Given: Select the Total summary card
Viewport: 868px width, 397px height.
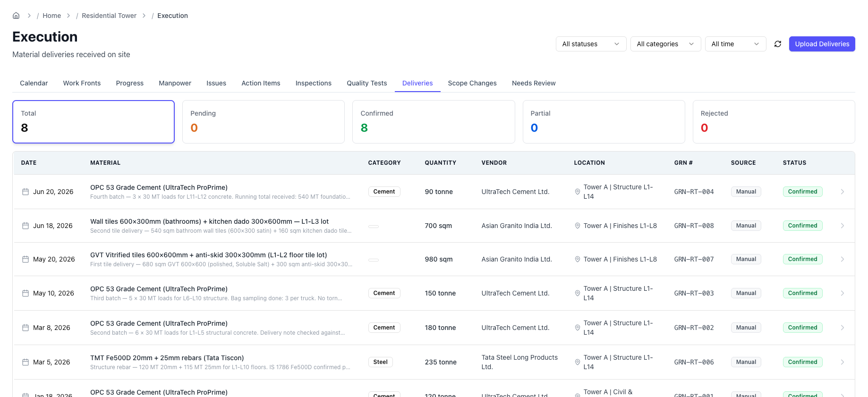Looking at the screenshot, I should (94, 122).
